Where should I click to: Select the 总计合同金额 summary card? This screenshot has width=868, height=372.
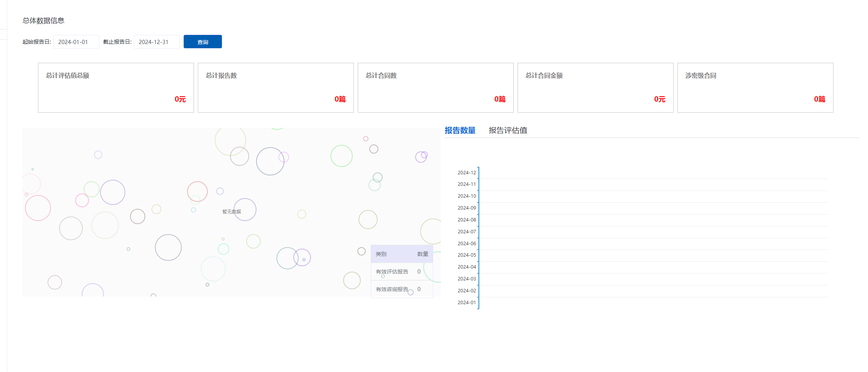[595, 88]
